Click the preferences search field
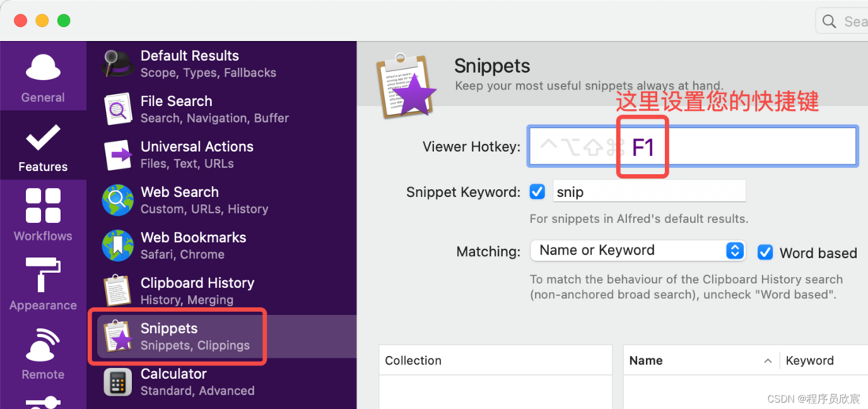This screenshot has height=409, width=868. (x=842, y=21)
